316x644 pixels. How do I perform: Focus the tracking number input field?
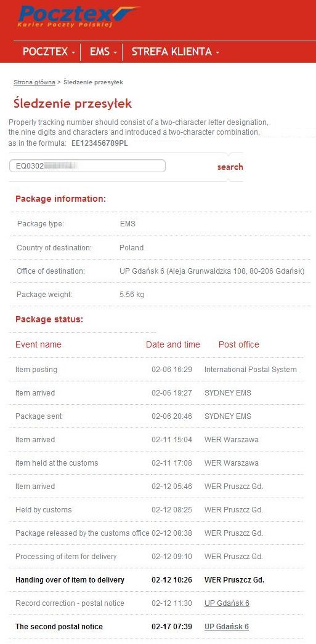(87, 166)
